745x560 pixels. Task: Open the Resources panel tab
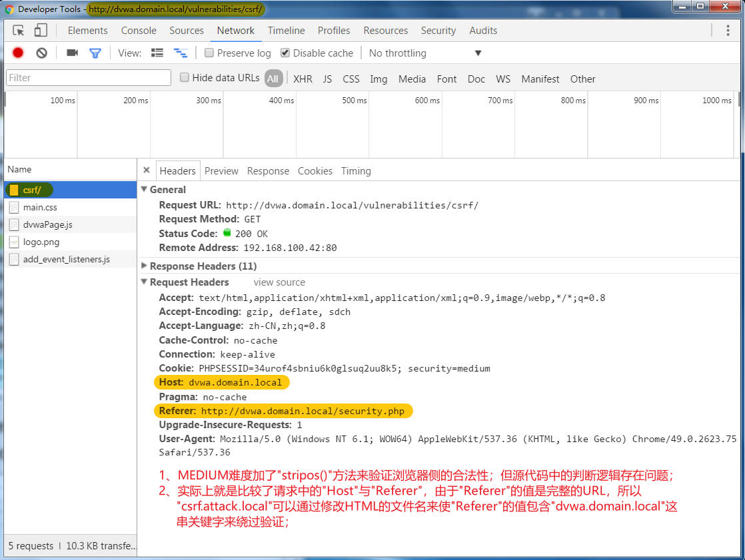tap(385, 31)
